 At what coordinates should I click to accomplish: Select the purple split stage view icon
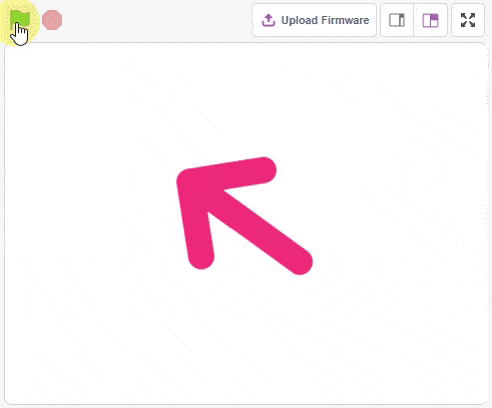click(430, 20)
